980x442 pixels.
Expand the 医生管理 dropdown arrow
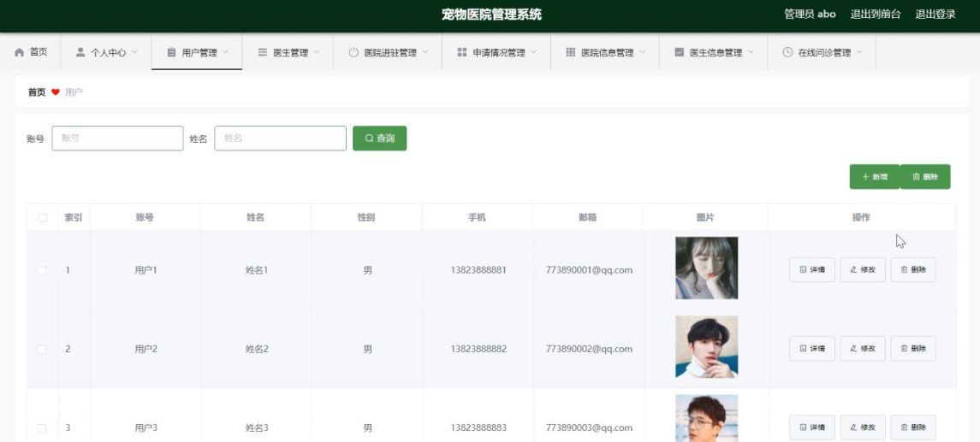pos(317,52)
